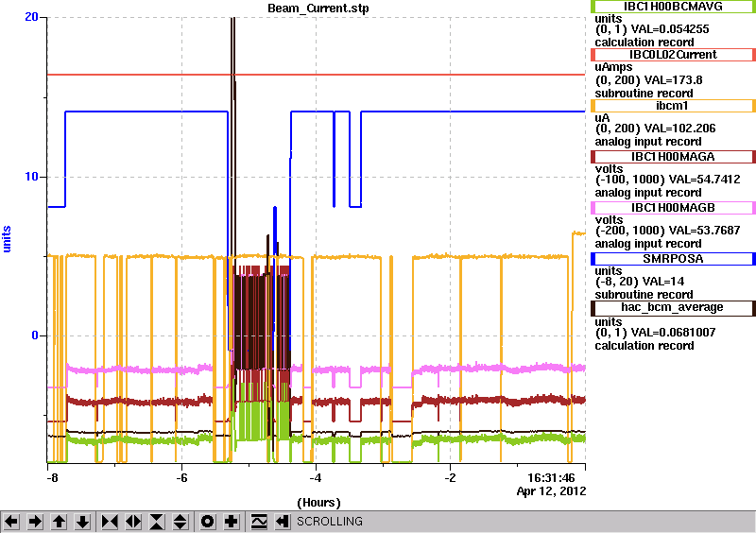756x533 pixels.
Task: Select the IBC1H00BCMAVG legend entry
Action: coord(673,7)
